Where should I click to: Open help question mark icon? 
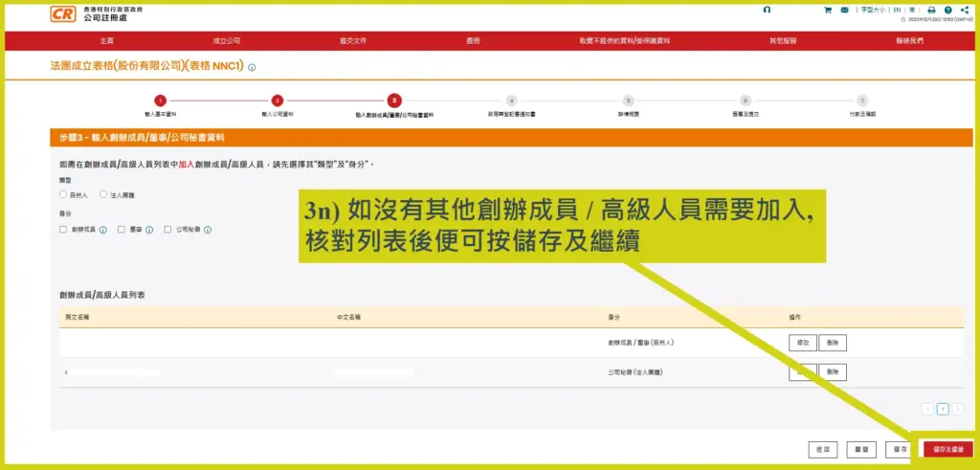click(x=947, y=10)
